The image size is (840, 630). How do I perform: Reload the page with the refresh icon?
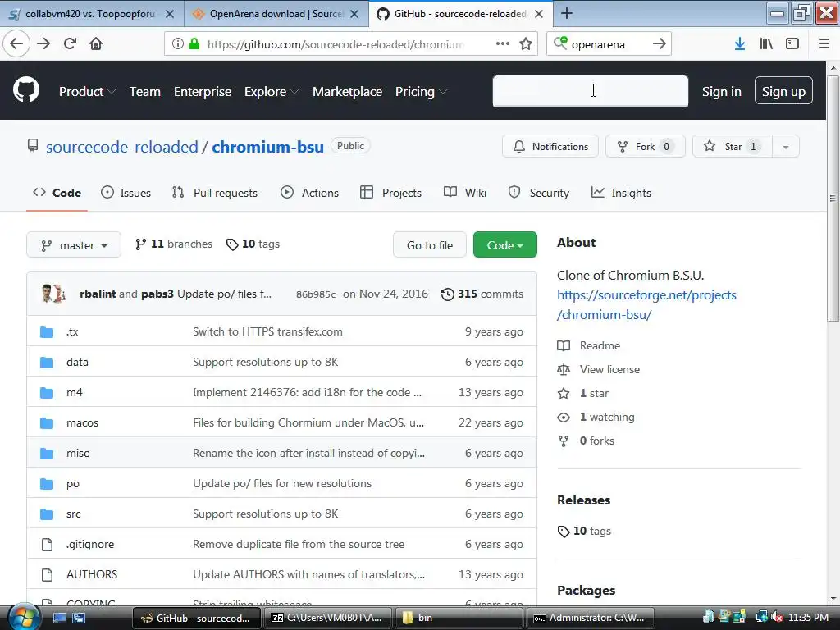click(71, 43)
